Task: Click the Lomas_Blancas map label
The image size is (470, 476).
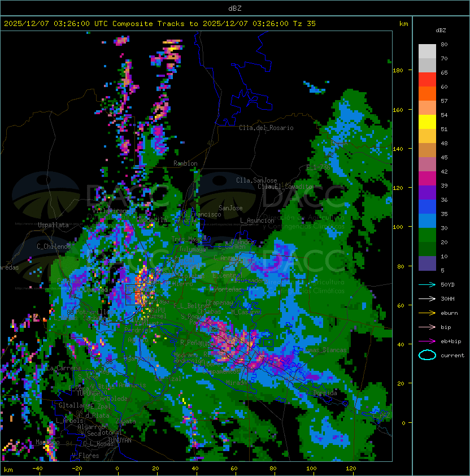Action: [x=324, y=350]
